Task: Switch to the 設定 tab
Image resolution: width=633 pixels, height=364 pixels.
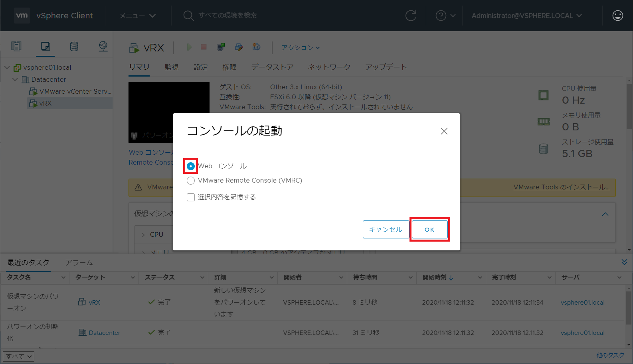Action: [x=200, y=67]
